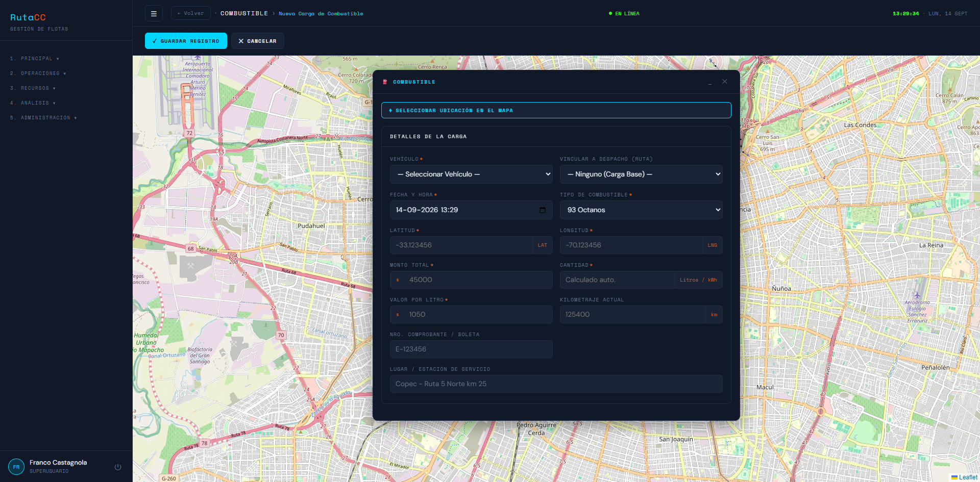
Task: Click the 13:29:34 clock display
Action: click(x=905, y=14)
